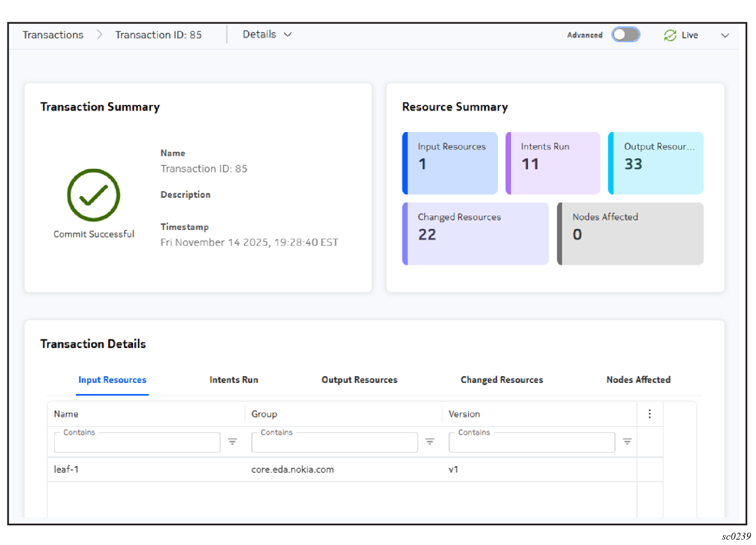Click the breadcrumb separator arrow after Transactions
Image resolution: width=756 pixels, height=545 pixels.
click(x=99, y=35)
